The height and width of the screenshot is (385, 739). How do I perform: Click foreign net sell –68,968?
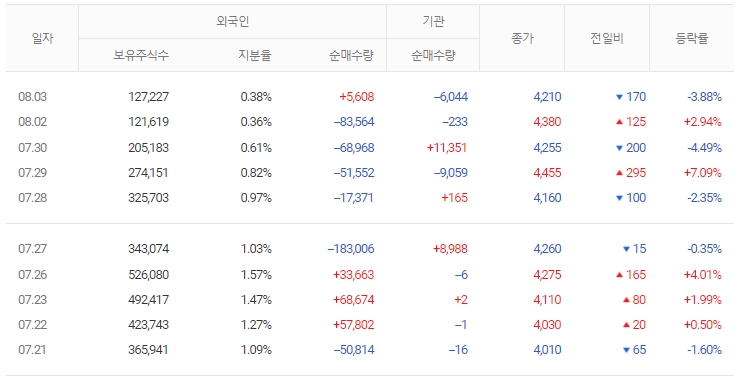point(354,147)
